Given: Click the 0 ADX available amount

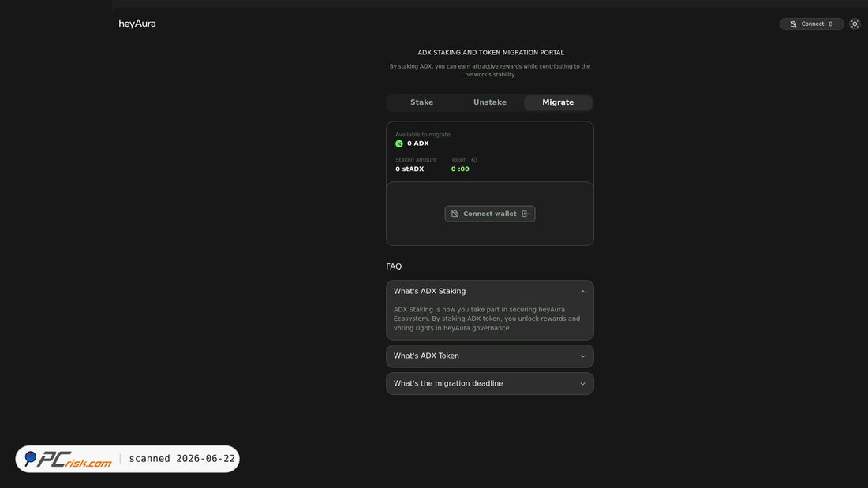Looking at the screenshot, I should pos(418,143).
